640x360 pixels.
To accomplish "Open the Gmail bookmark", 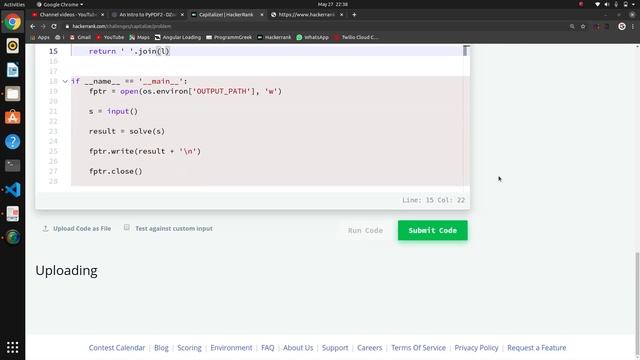I will pyautogui.click(x=80, y=37).
